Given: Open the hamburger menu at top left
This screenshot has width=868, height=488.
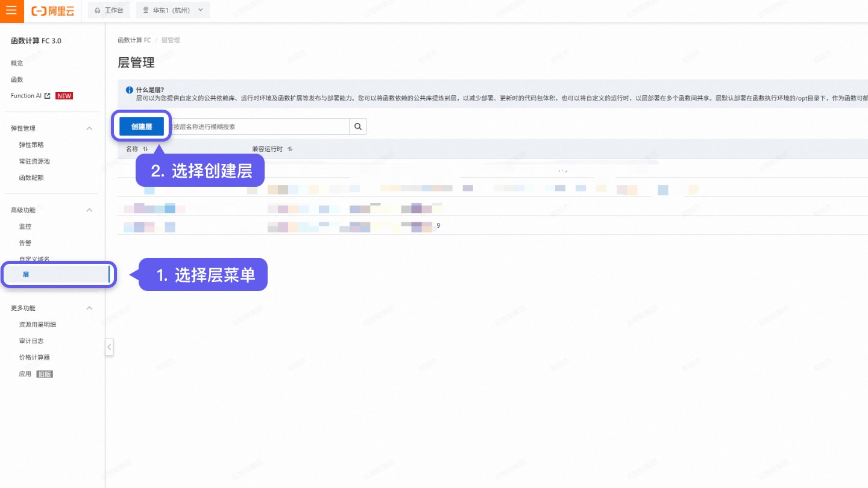Looking at the screenshot, I should [11, 11].
